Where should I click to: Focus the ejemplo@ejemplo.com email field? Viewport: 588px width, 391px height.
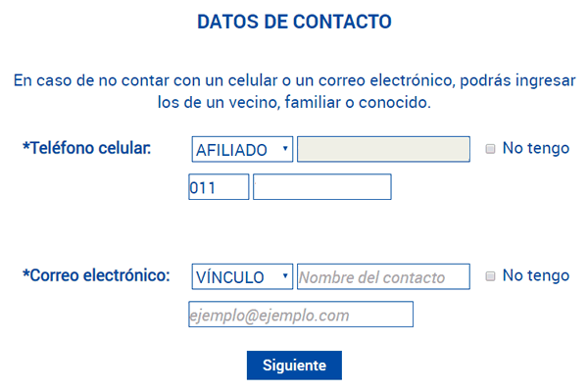301,315
